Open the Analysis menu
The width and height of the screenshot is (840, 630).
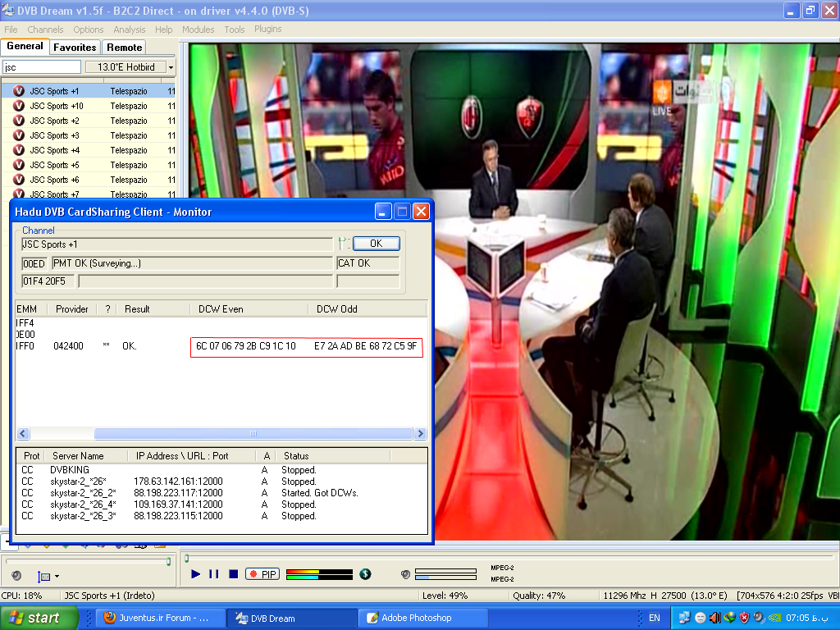129,30
